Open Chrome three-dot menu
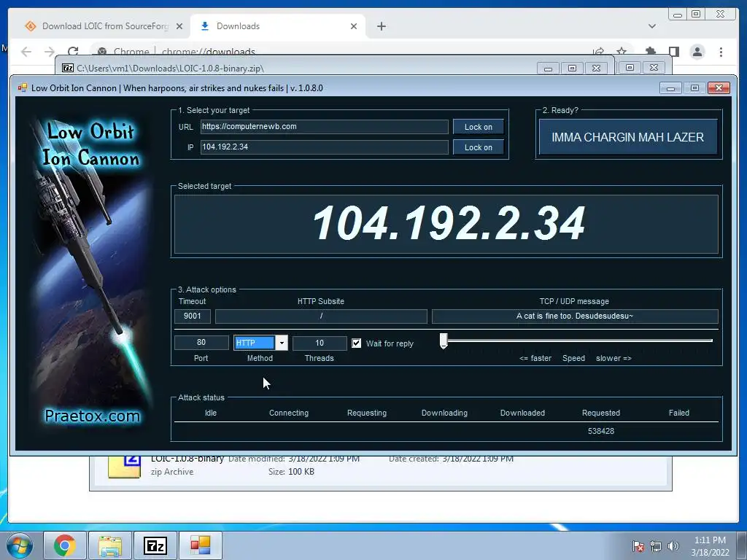This screenshot has width=747, height=560. 721,52
